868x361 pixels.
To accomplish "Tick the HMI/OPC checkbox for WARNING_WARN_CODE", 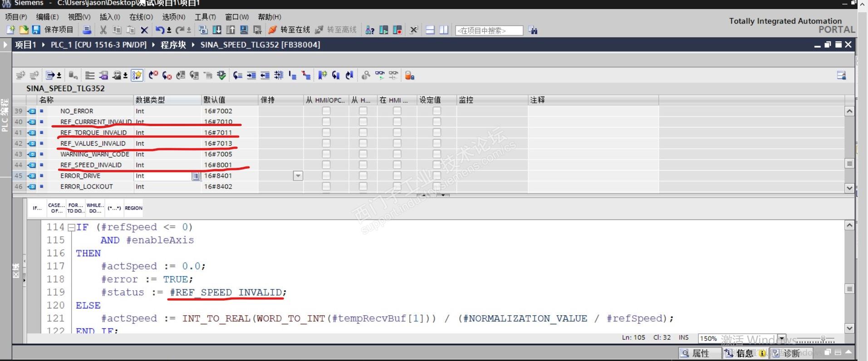I will point(326,154).
